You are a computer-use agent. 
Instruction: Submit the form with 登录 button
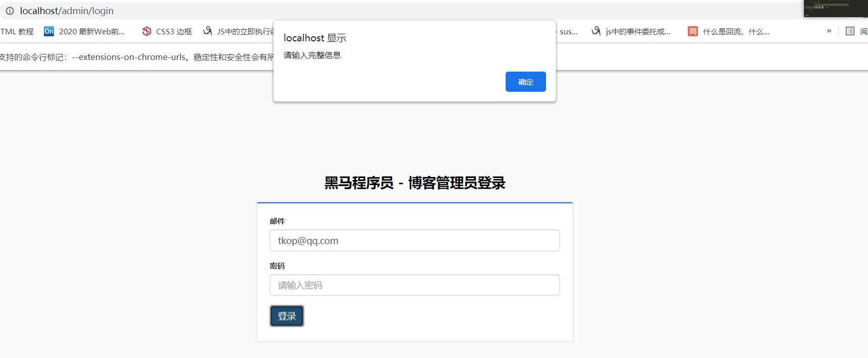287,316
